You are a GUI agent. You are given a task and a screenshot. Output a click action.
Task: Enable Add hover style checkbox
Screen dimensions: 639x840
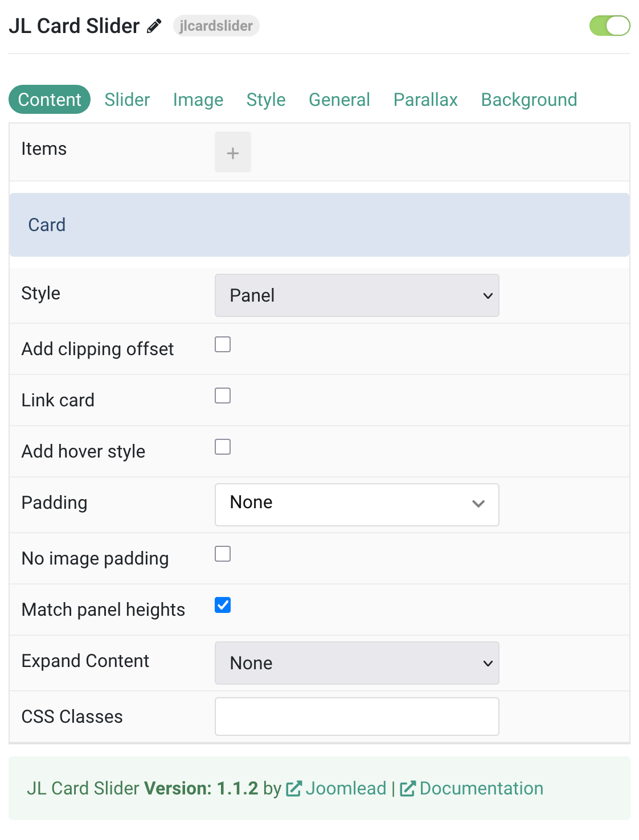click(x=223, y=447)
